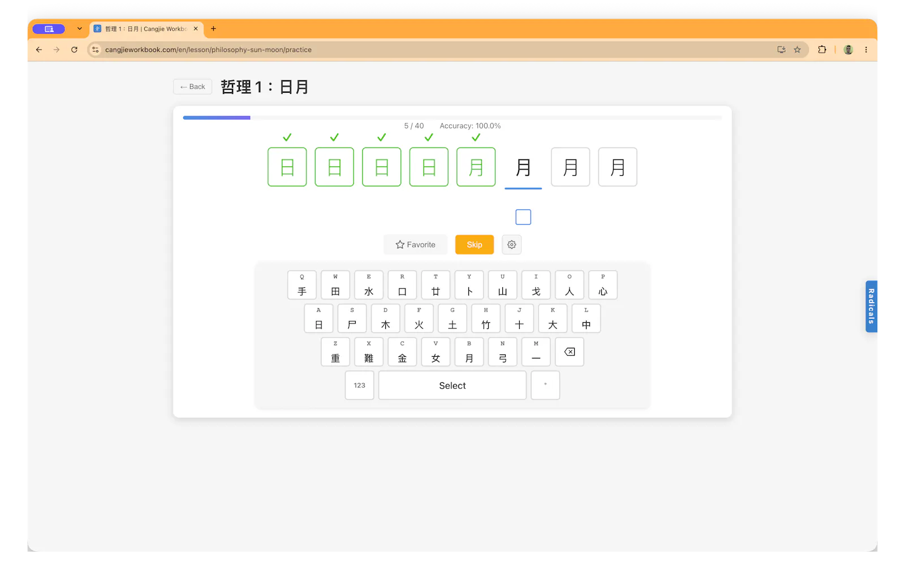The image size is (905, 588).
Task: Open the Radicals side panel
Action: pyautogui.click(x=871, y=306)
